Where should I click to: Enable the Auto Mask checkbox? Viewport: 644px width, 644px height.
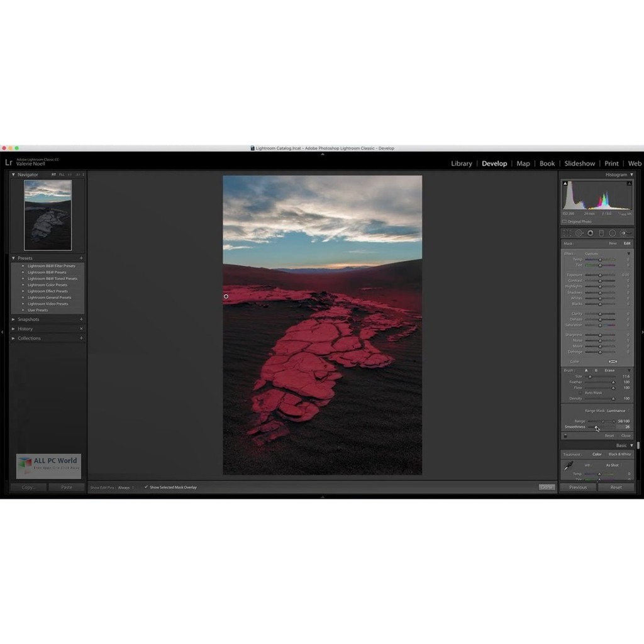tap(580, 392)
